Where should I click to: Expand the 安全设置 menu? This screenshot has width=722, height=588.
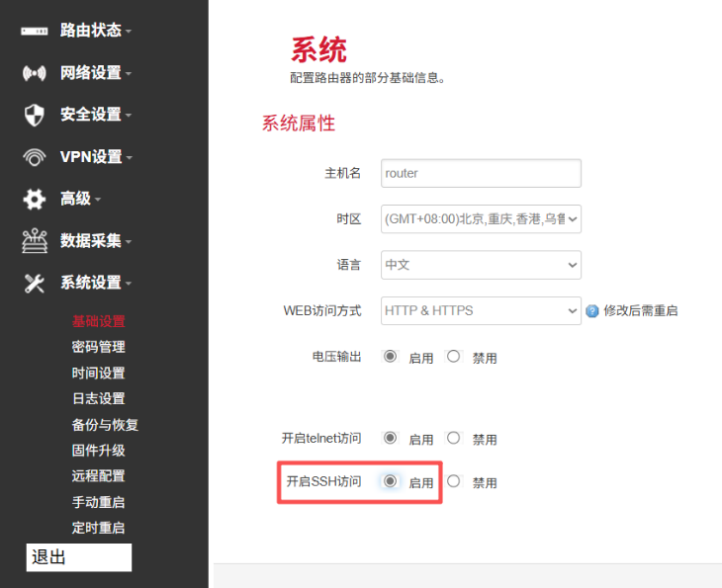coord(95,115)
